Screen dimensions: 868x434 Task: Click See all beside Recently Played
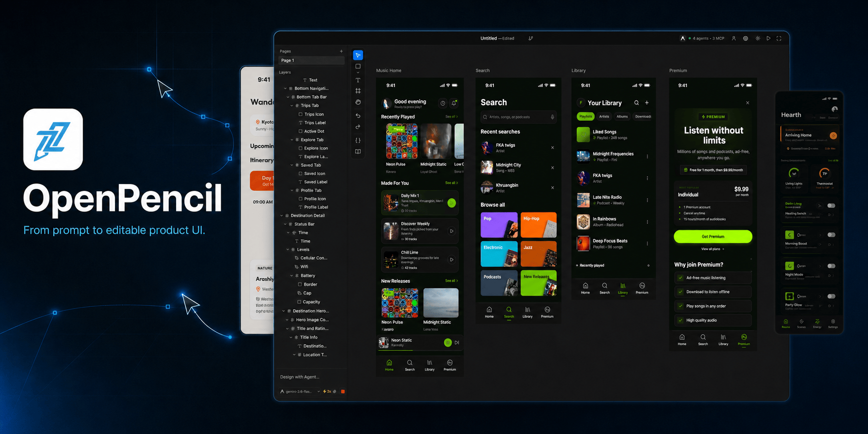(x=452, y=117)
